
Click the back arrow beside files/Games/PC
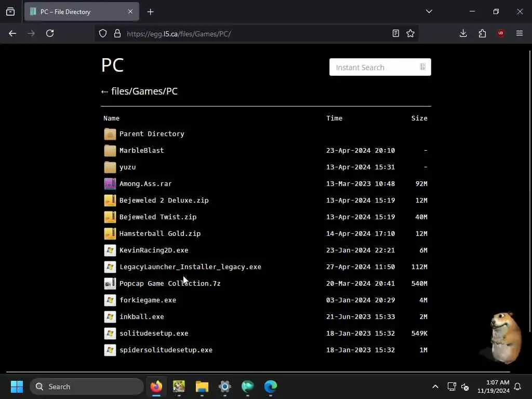coord(104,91)
